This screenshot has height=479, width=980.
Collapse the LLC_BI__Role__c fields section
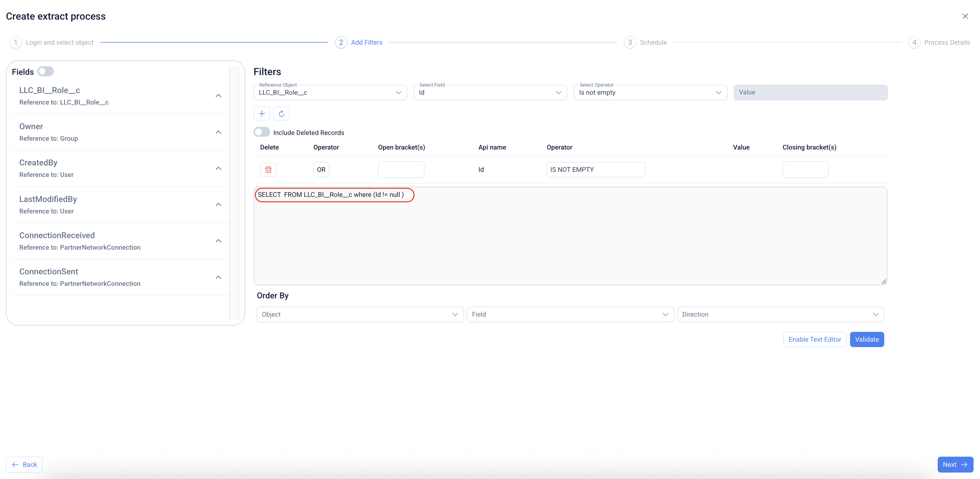[x=218, y=96]
